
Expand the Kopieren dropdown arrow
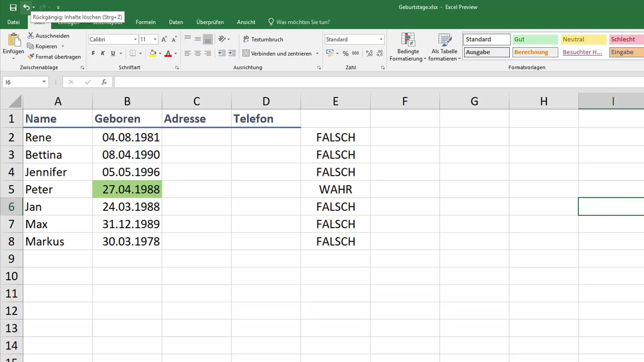63,46
